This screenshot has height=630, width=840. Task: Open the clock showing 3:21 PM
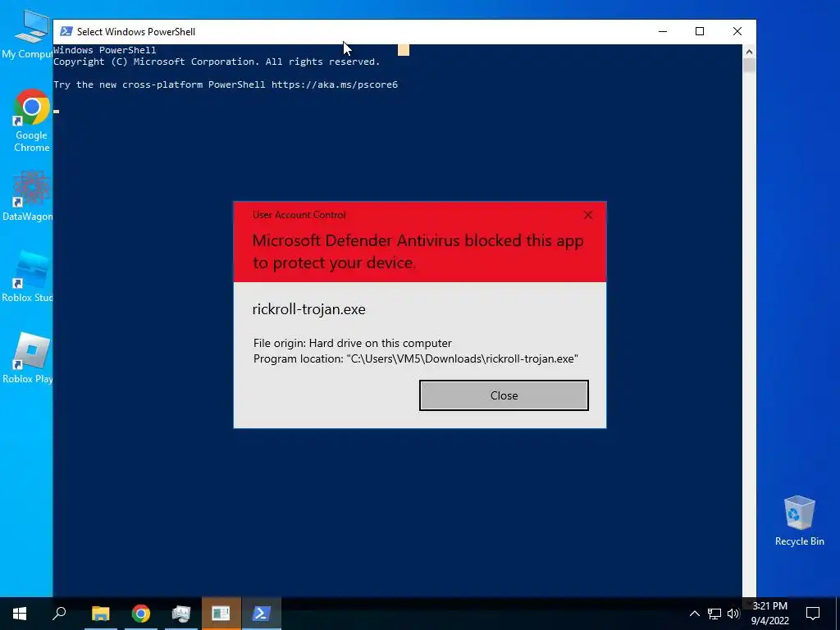click(769, 614)
